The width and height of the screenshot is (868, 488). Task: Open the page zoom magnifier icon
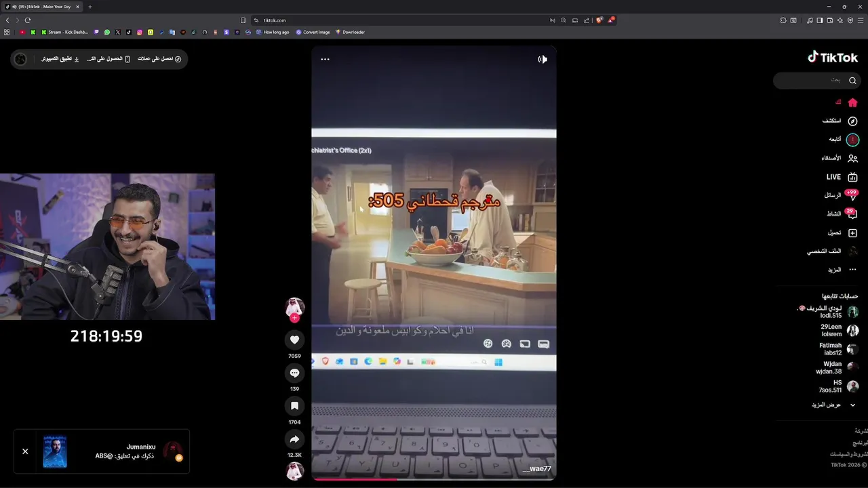point(563,20)
